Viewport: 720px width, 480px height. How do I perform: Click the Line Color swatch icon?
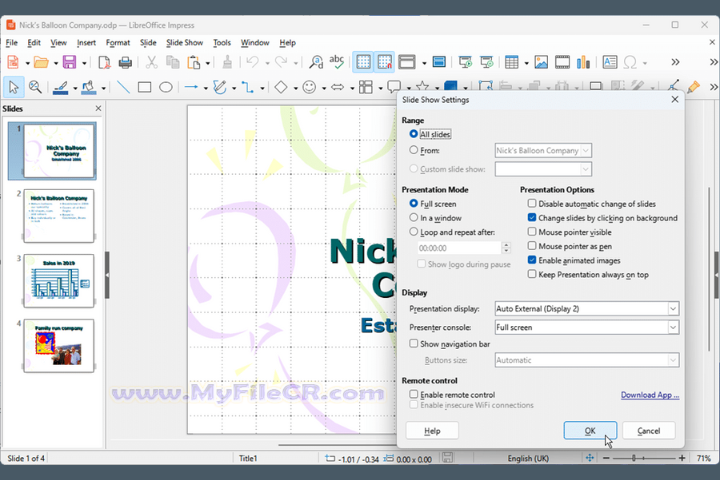click(61, 87)
